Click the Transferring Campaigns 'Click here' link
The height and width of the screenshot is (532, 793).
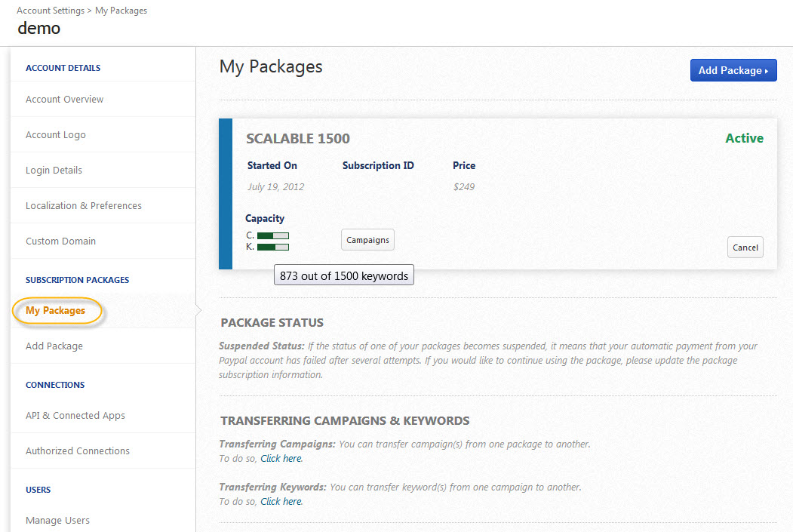click(x=281, y=458)
